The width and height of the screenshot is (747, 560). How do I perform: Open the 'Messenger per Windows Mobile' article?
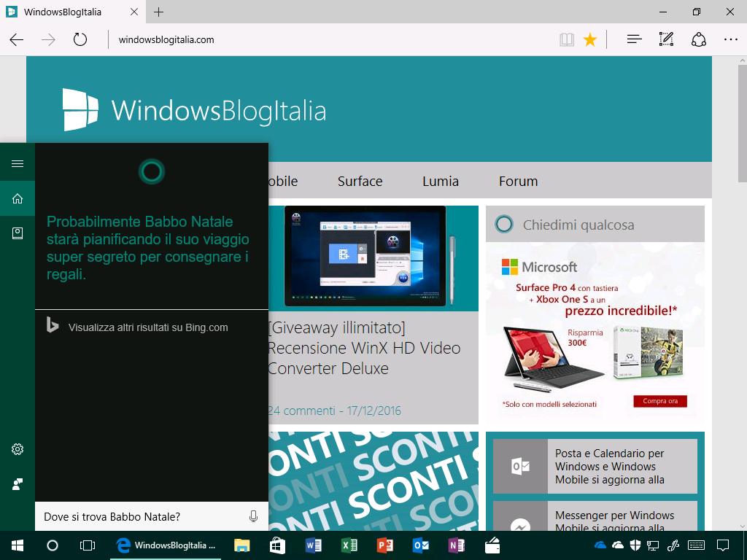coord(595,516)
